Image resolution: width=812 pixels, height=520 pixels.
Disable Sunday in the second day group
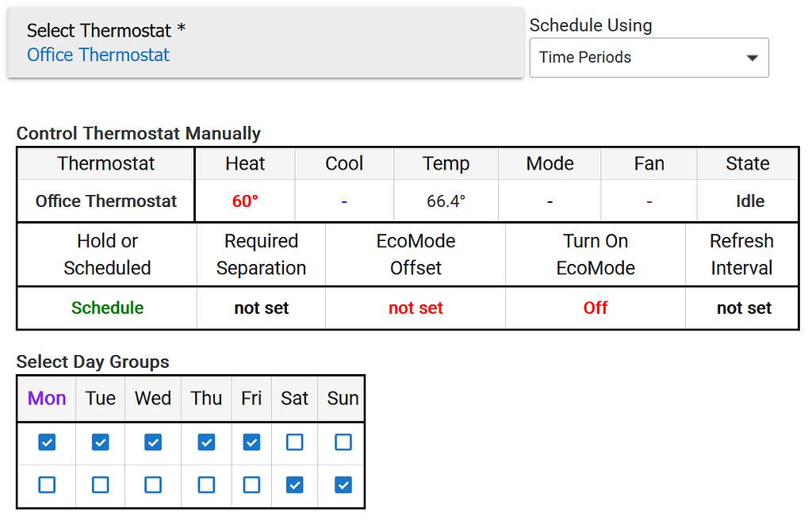click(x=342, y=484)
